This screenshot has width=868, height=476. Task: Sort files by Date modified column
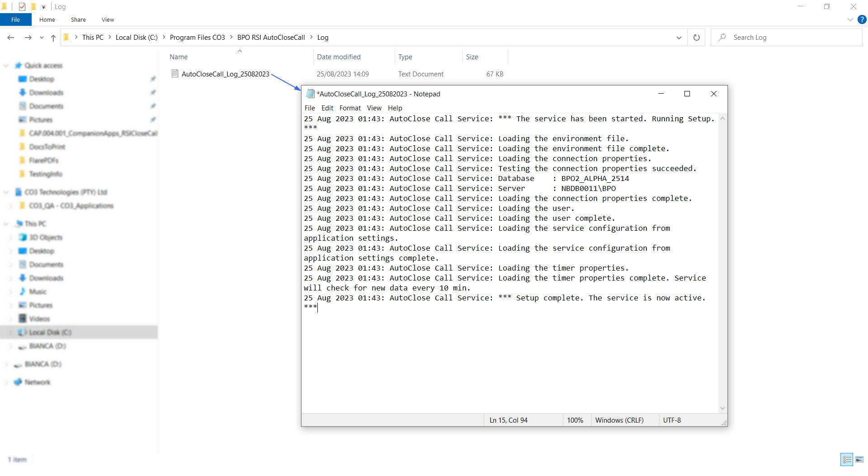point(339,57)
